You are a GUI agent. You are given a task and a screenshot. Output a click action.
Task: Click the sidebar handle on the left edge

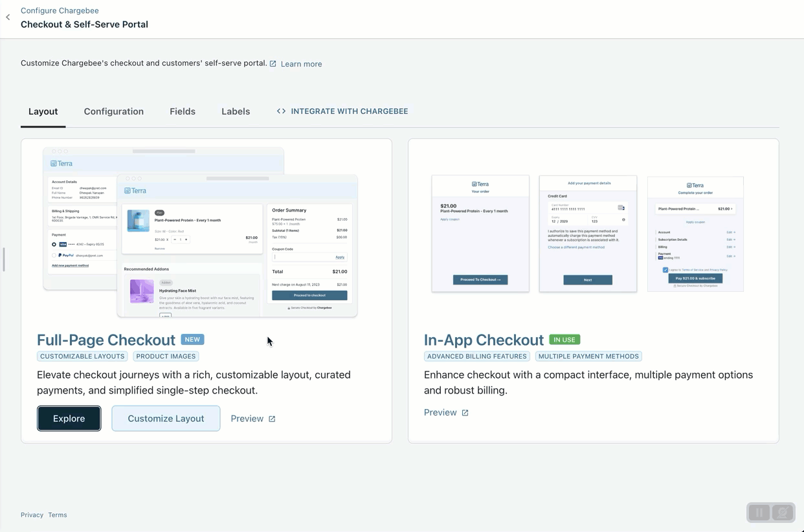[3, 260]
